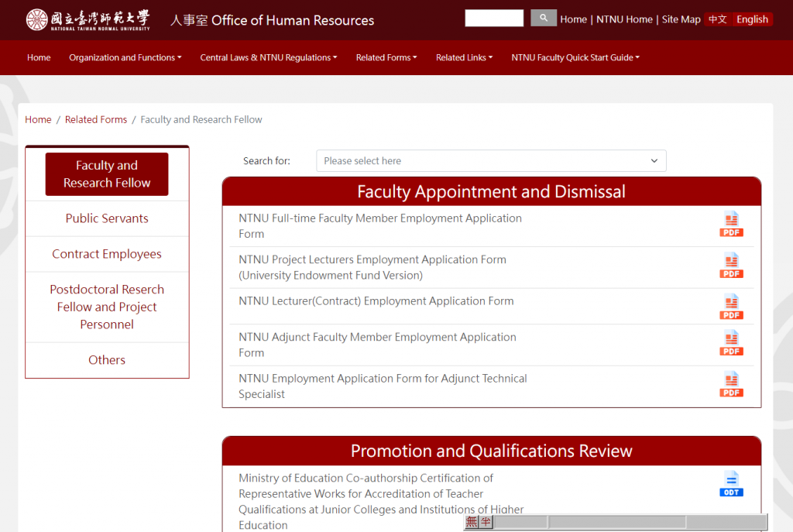The height and width of the screenshot is (532, 793).
Task: Expand NTNU Faculty Quick Start Guide menu
Action: pos(575,57)
